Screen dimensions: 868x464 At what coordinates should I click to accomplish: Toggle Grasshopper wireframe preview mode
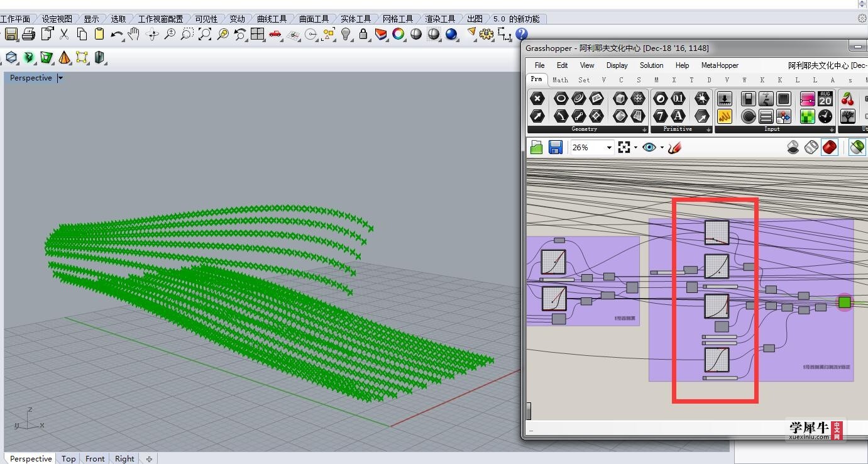[811, 147]
